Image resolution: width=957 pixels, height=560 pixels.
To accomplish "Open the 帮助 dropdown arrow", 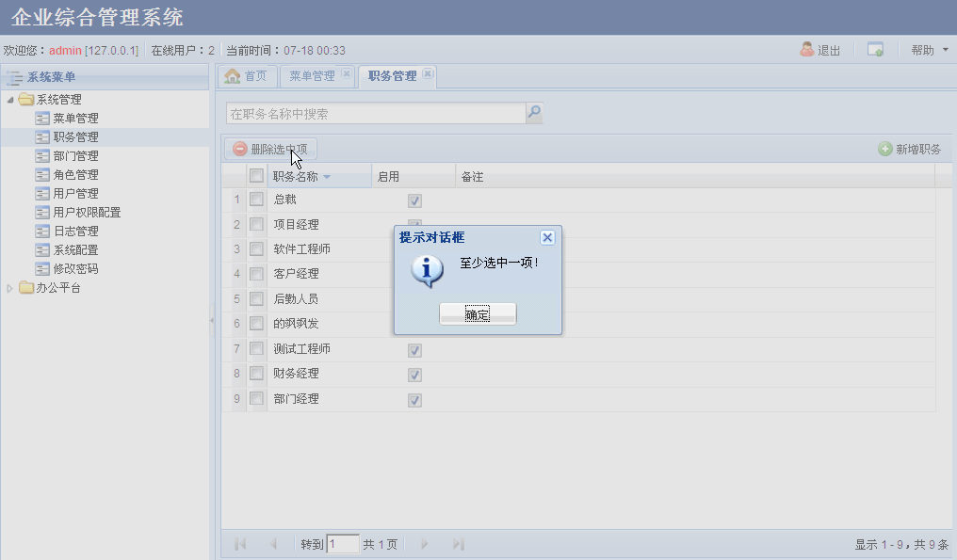I will (946, 49).
